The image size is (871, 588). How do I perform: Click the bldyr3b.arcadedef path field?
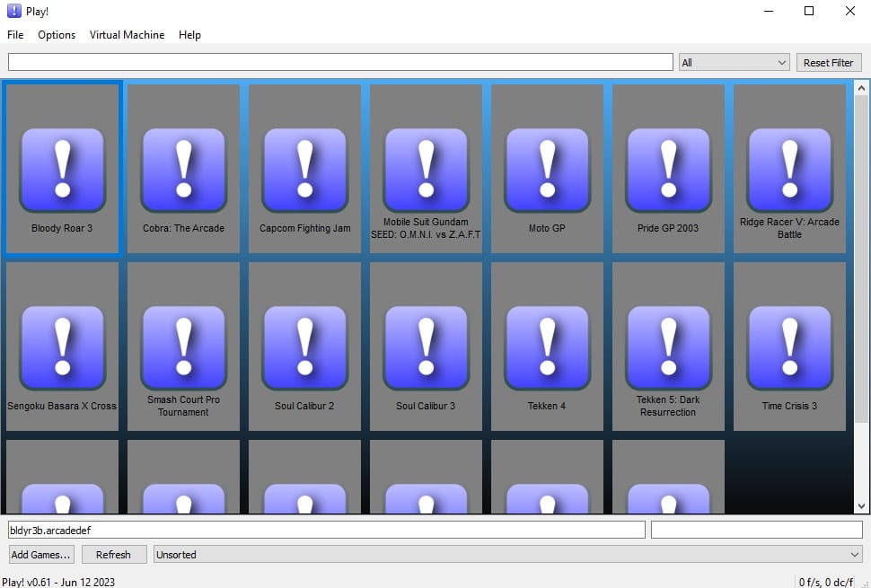click(327, 530)
